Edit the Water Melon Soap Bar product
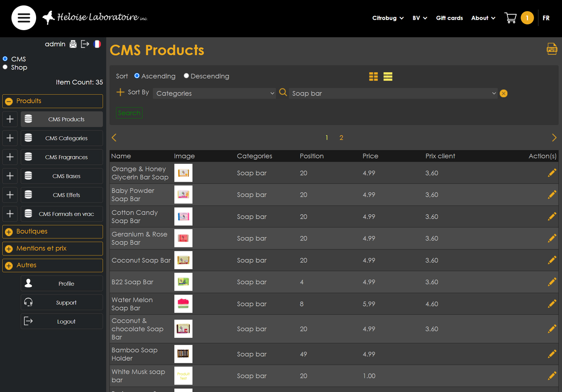The image size is (562, 392). [x=552, y=304]
